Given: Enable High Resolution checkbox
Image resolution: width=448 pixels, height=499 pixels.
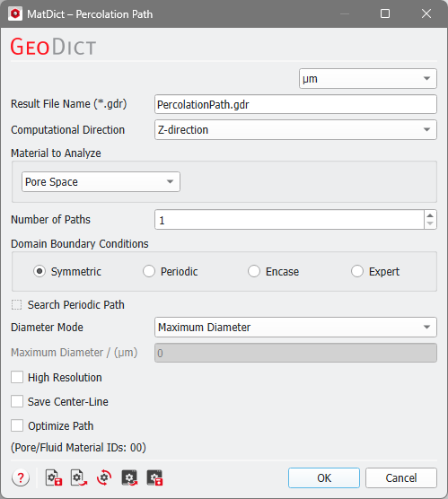Looking at the screenshot, I should (17, 378).
